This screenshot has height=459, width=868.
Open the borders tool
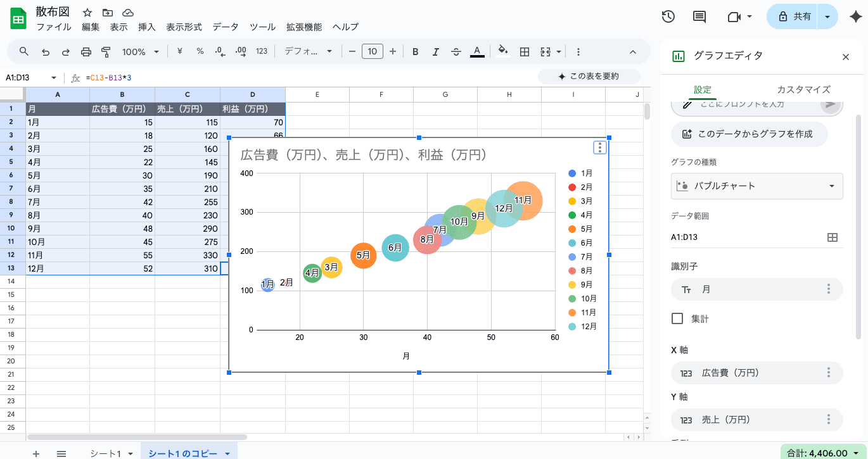(524, 52)
